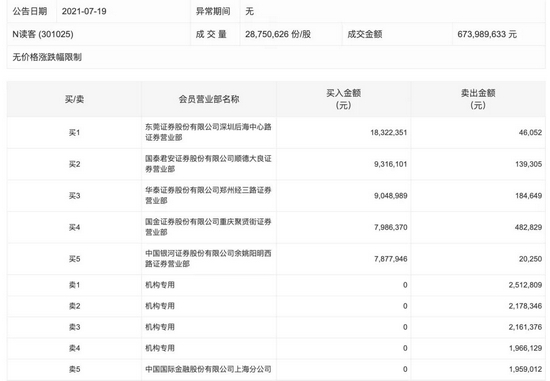Select sell amount 139,305
This screenshot has width=550, height=381.
[529, 164]
